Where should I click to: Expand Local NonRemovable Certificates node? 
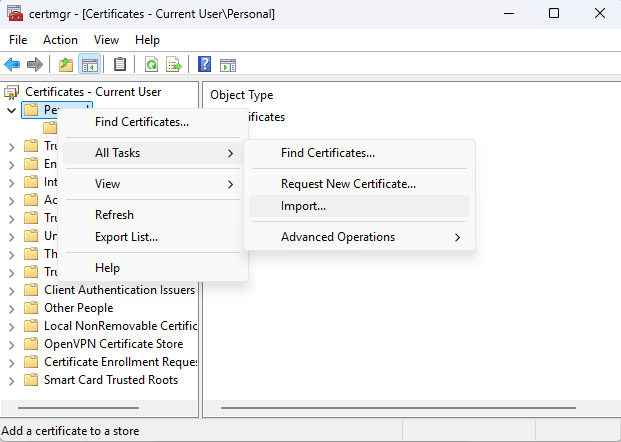(11, 327)
